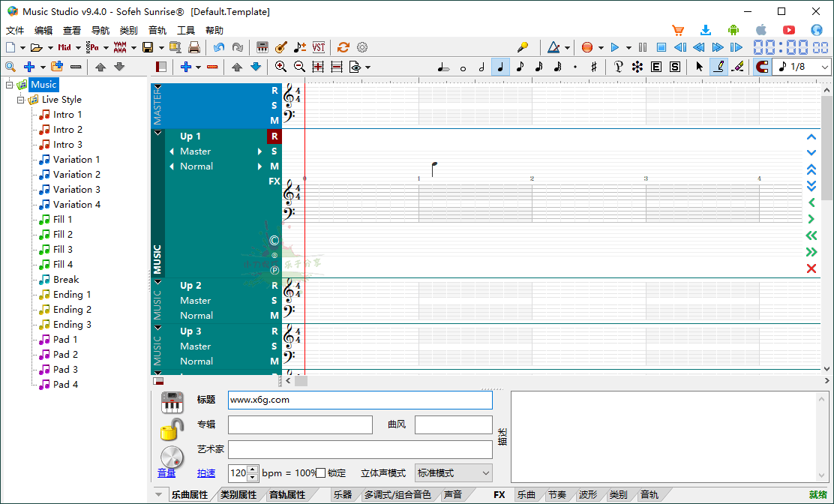Solo the MASTER track with its S button
The image size is (834, 504).
pyautogui.click(x=274, y=105)
